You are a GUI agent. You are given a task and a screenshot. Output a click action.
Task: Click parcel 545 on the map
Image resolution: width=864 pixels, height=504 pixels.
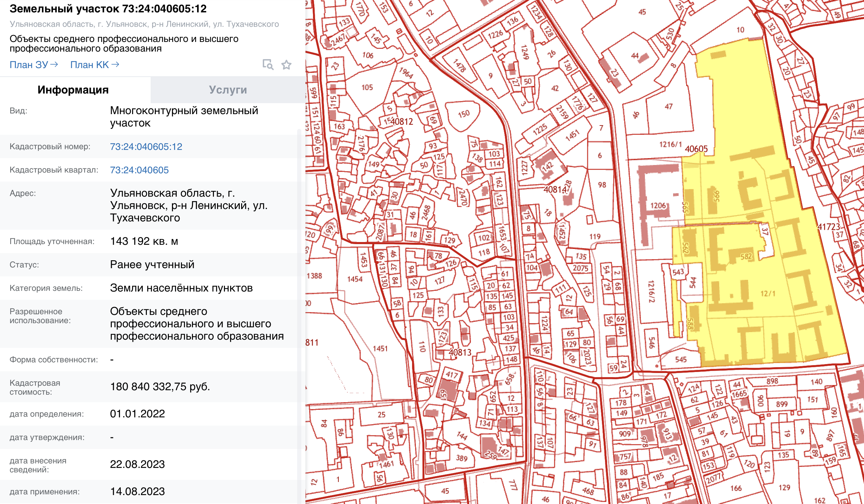pos(681,360)
